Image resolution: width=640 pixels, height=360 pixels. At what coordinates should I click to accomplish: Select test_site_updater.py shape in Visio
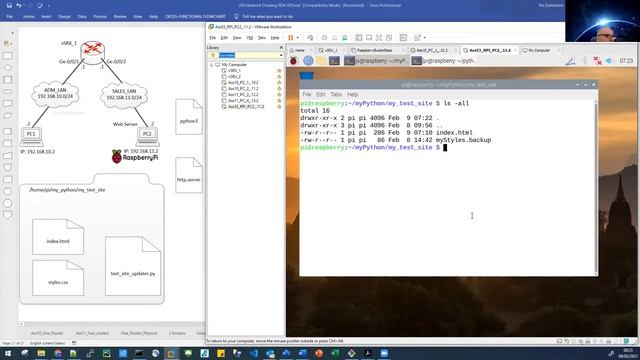click(x=133, y=266)
